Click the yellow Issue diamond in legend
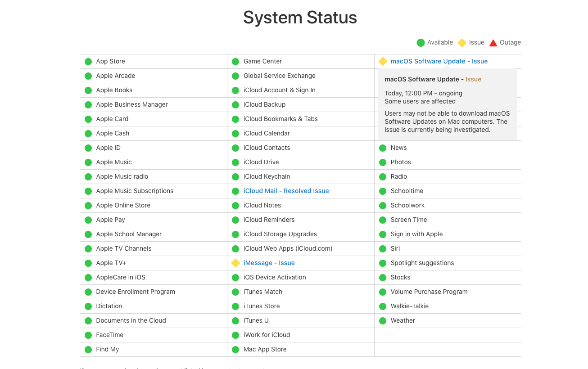The width and height of the screenshot is (588, 369). (462, 43)
